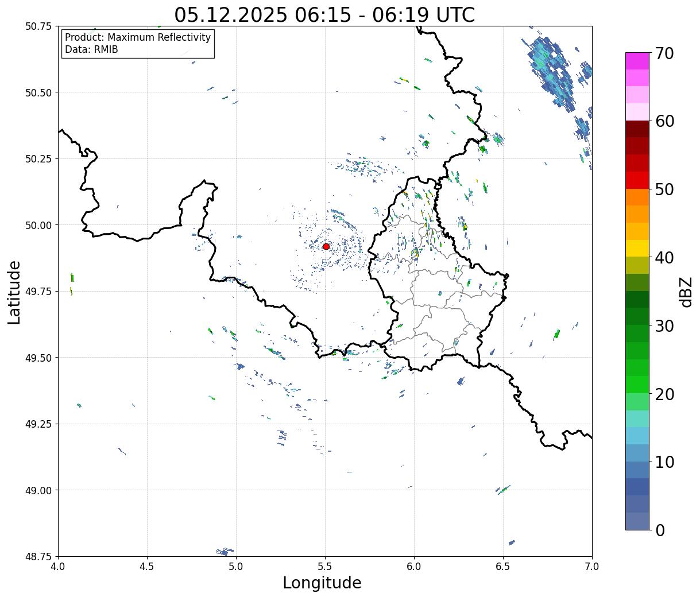Image resolution: width=700 pixels, height=597 pixels.
Task: Click the 'Product: Maximum Reflectivity' text
Action: 138,37
